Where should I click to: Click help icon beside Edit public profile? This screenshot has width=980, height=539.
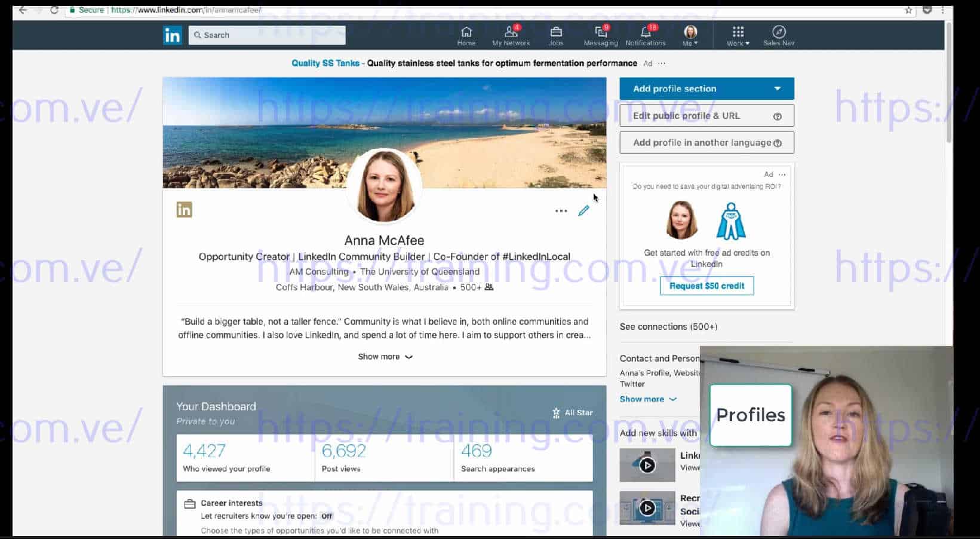tap(777, 117)
